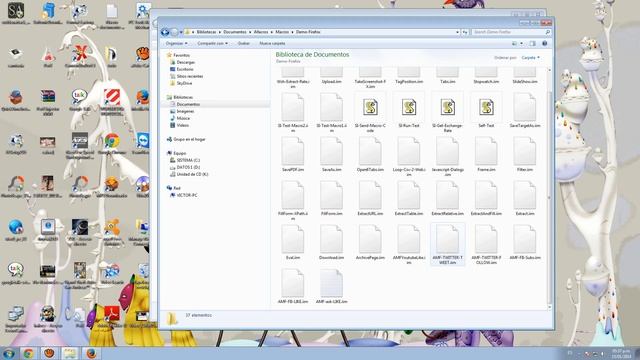Open the view options dropdown arrow

click(x=521, y=43)
